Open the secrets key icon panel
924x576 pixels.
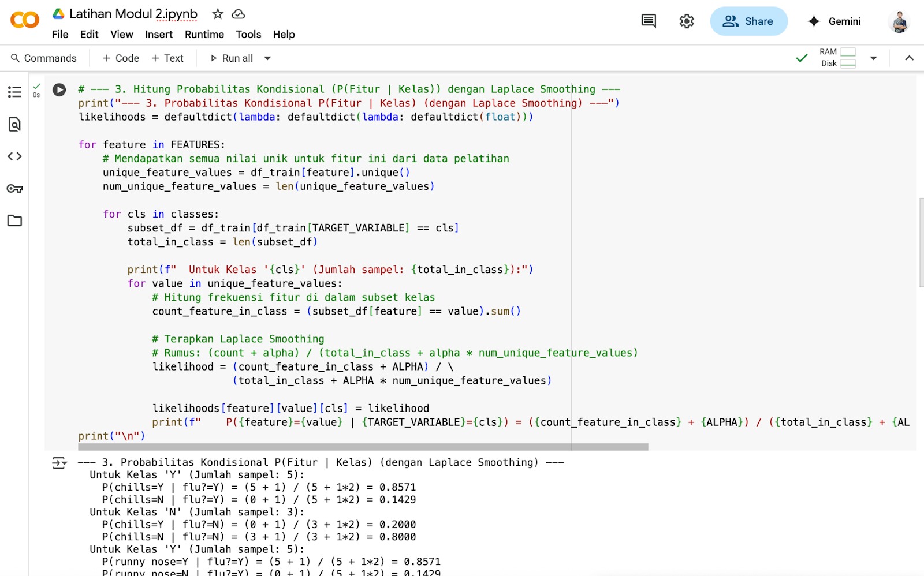(x=14, y=189)
